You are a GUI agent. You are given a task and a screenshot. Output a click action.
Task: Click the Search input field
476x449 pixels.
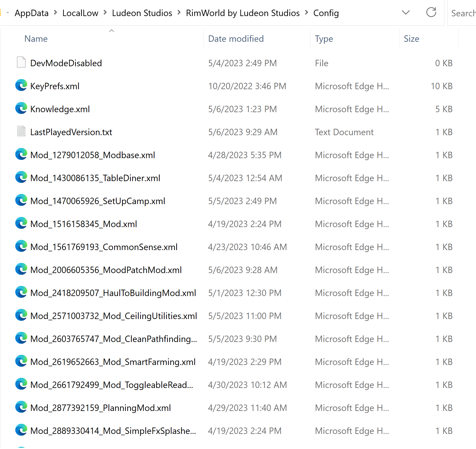pos(463,13)
